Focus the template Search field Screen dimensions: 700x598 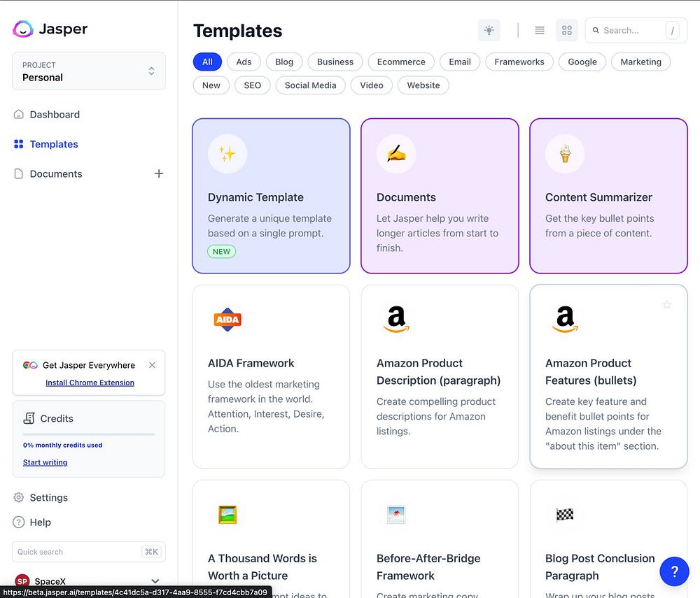(x=636, y=30)
